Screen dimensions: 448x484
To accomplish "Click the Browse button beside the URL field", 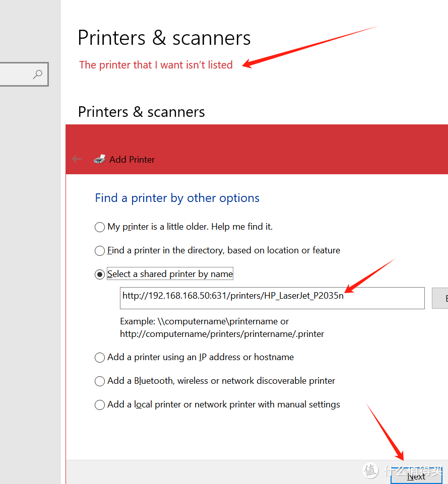I will 440,299.
